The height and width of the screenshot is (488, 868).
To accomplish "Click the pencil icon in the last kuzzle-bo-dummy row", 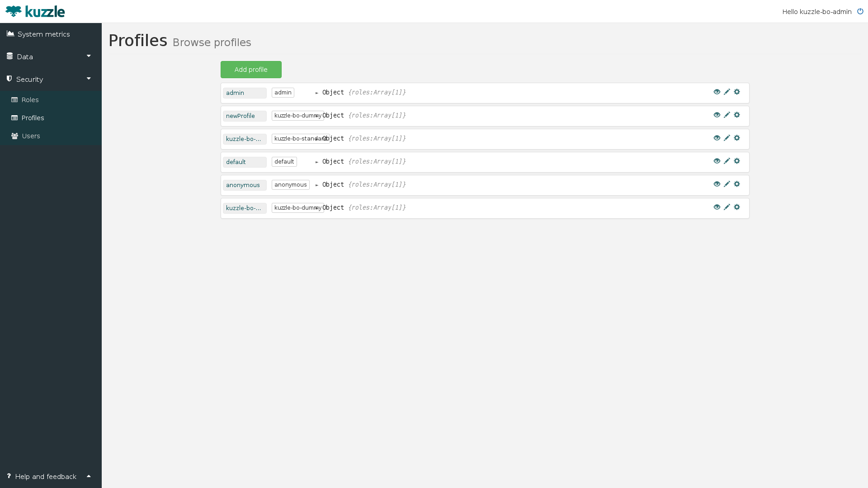I will click(x=727, y=207).
